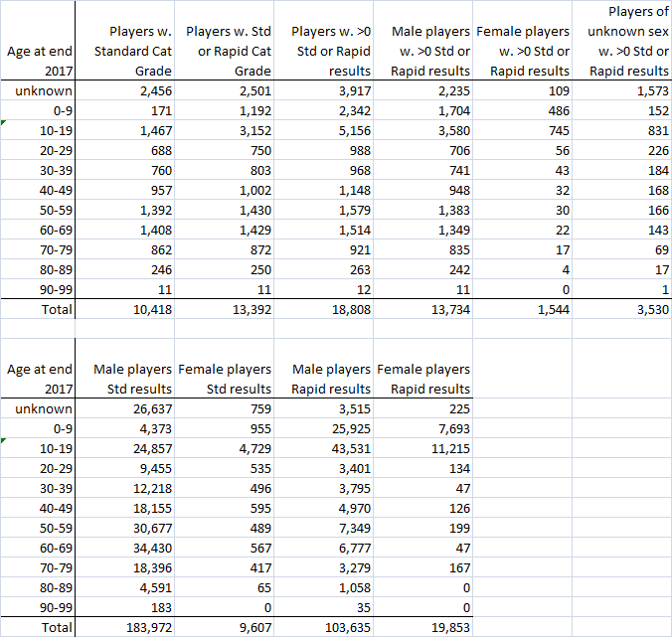Click the 'Players of unknown sex' column header
This screenshot has height=637, width=672.
click(622, 41)
